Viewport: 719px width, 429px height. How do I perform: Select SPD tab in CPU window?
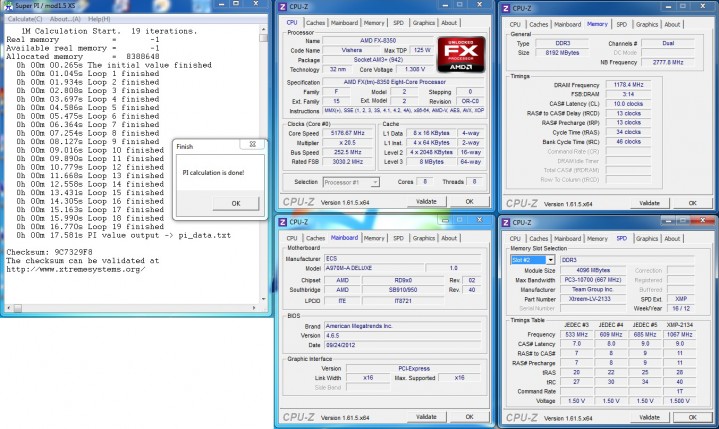pyautogui.click(x=398, y=23)
